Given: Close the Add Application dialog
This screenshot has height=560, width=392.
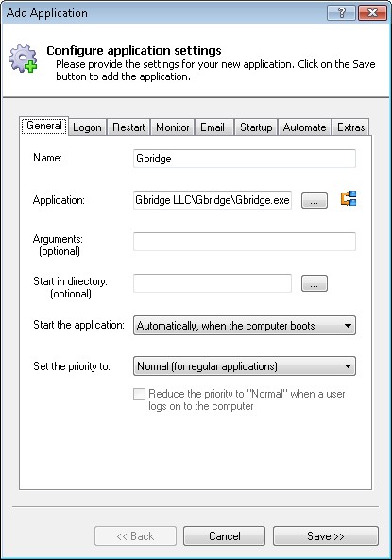Looking at the screenshot, I should click(372, 13).
